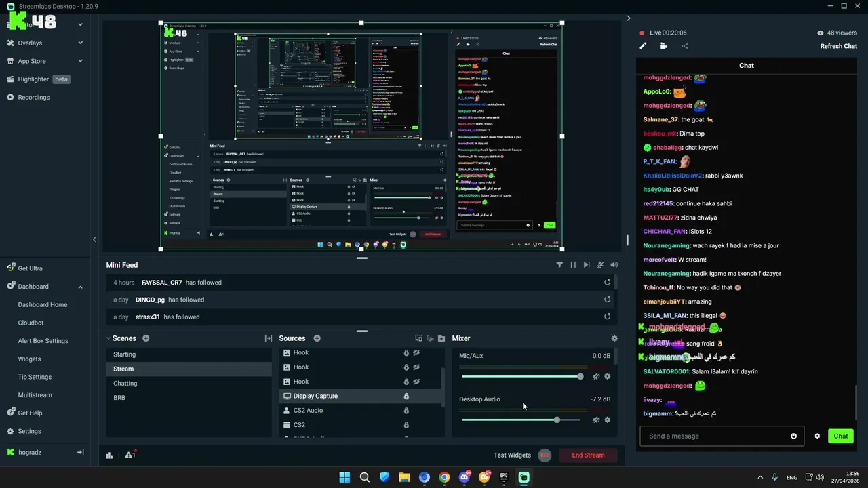Show hidden system tray icons

coord(759,477)
